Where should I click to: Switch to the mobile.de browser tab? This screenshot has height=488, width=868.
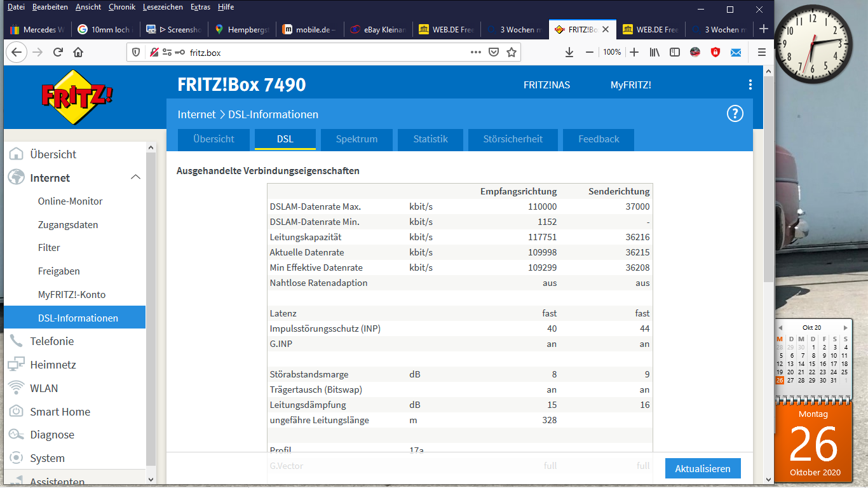[x=309, y=29]
